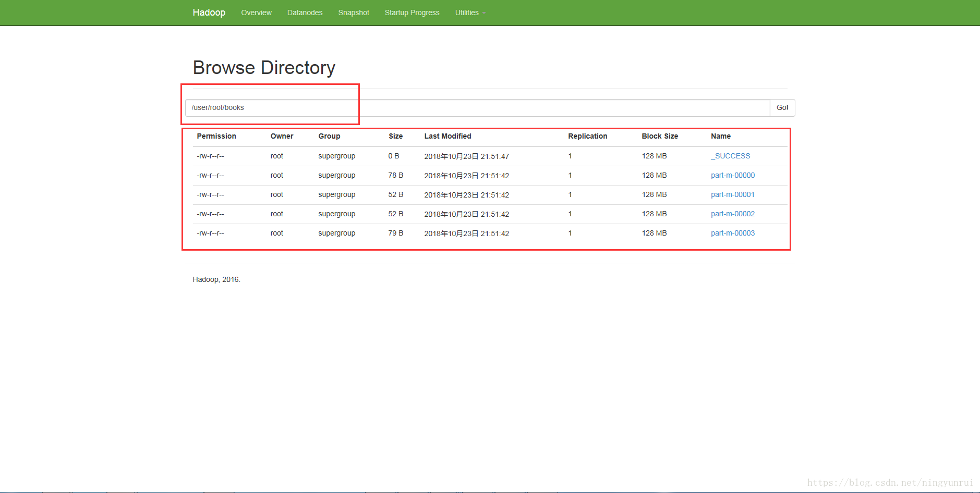Open the Overview page

coord(256,13)
